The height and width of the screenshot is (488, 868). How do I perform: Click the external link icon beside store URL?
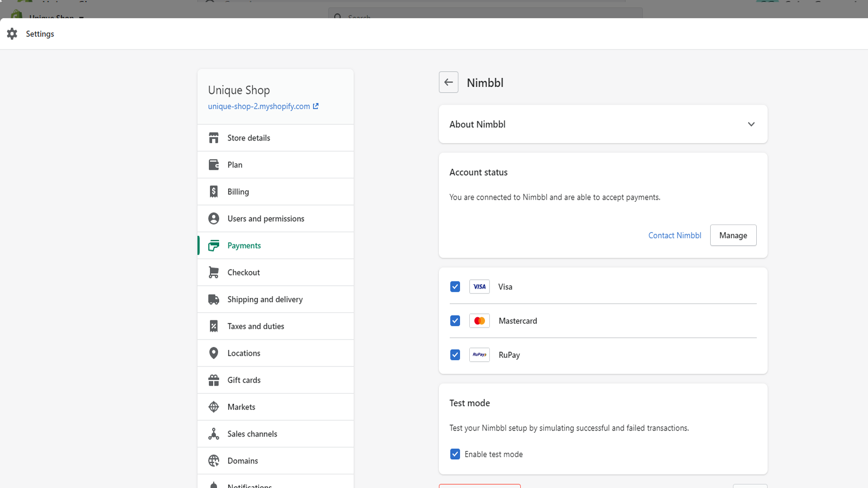pyautogui.click(x=316, y=106)
